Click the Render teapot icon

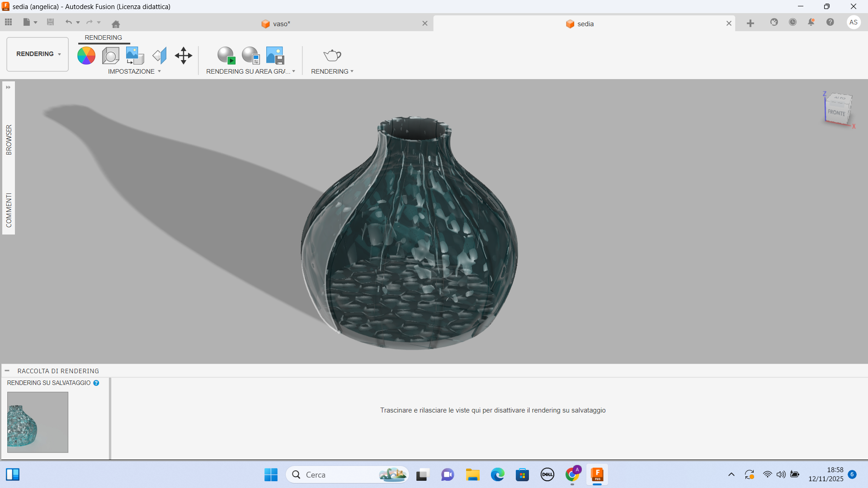pos(332,56)
